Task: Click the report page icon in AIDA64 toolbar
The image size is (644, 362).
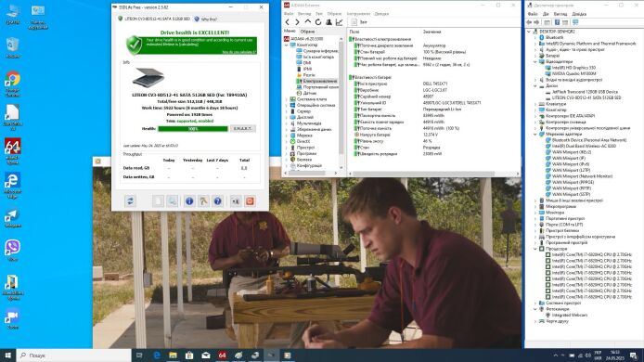Action: (354, 22)
